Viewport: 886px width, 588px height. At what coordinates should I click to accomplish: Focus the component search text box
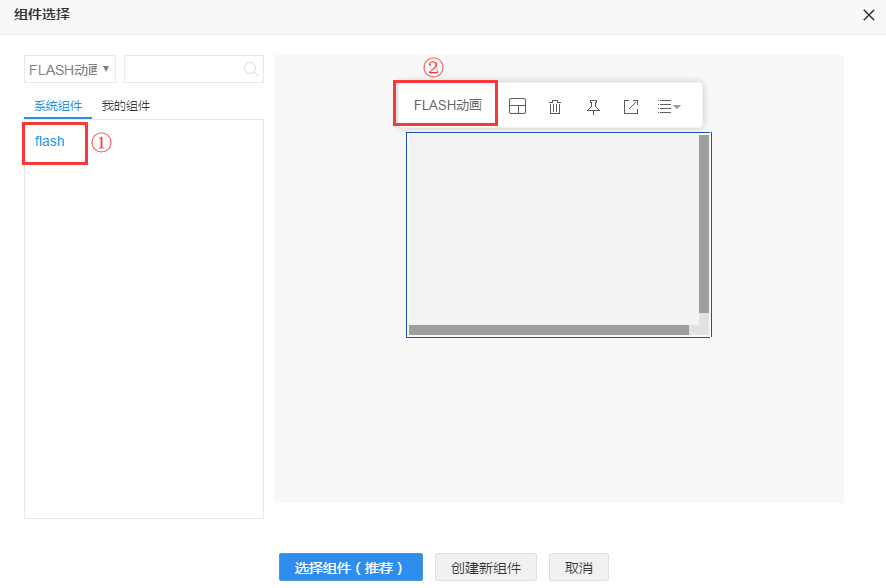pos(183,69)
